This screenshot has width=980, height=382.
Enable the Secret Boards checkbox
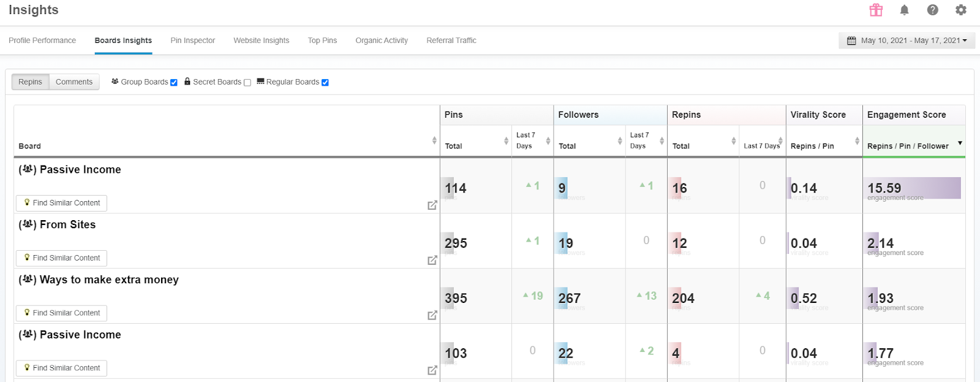(x=247, y=83)
